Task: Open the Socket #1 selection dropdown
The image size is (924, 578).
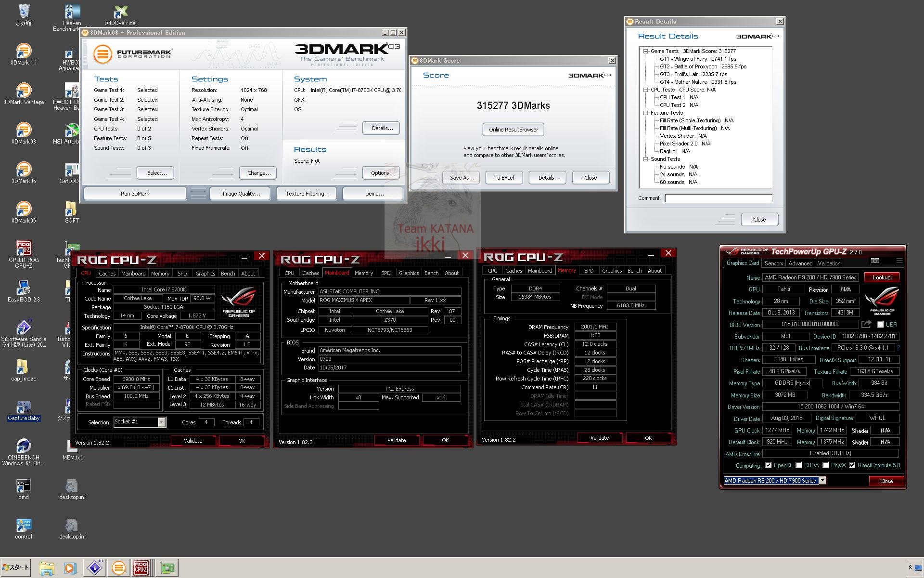Action: (161, 422)
